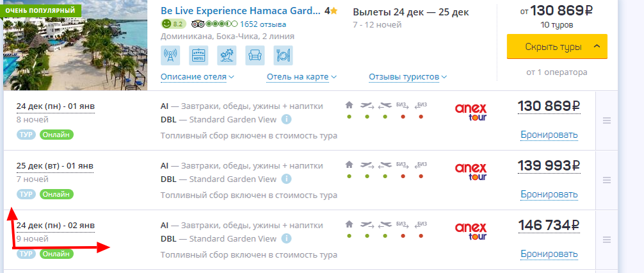
Task: Open the 1652 отзыва reviews link
Action: click(263, 24)
